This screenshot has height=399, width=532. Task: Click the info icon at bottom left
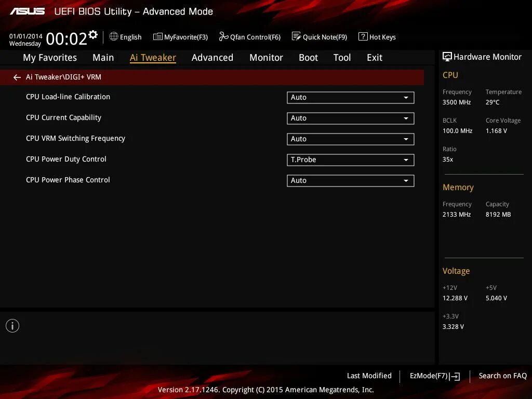coord(12,326)
